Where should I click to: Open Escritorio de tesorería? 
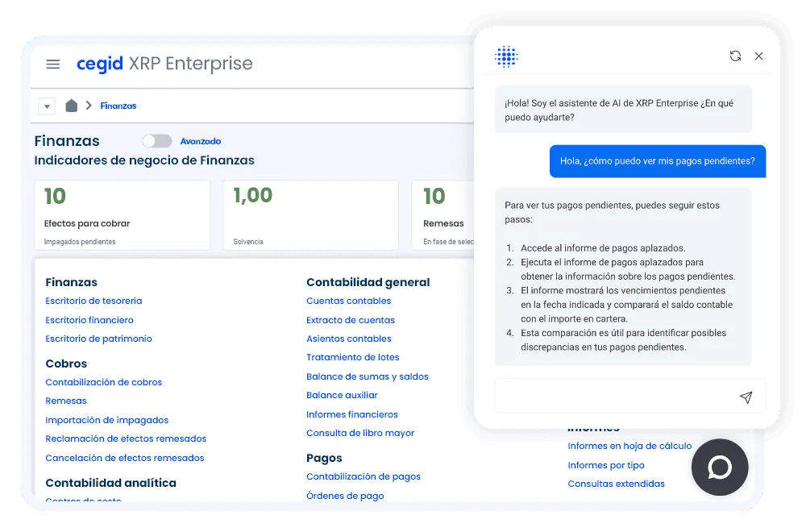(x=93, y=301)
